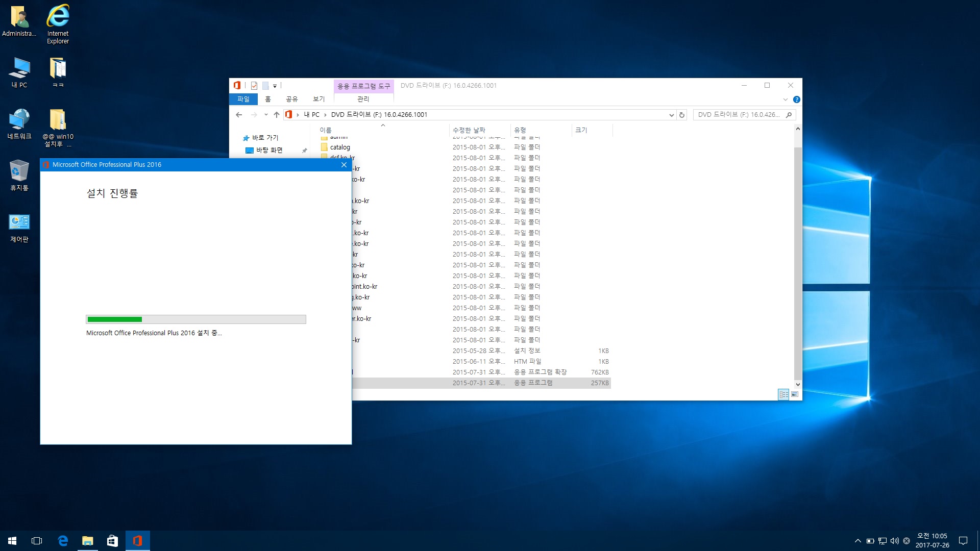Open the Action Center notification icon

[963, 541]
